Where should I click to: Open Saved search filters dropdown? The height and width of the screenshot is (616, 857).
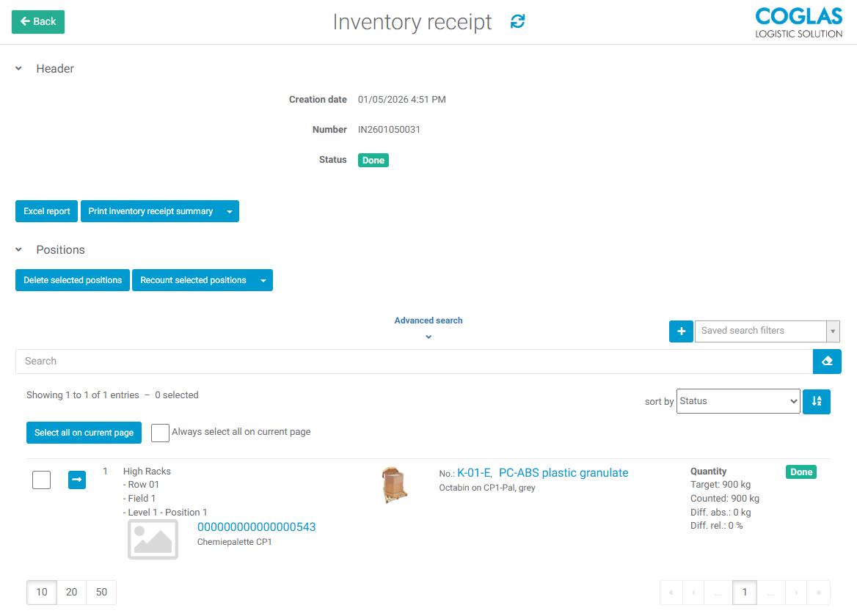pos(767,331)
